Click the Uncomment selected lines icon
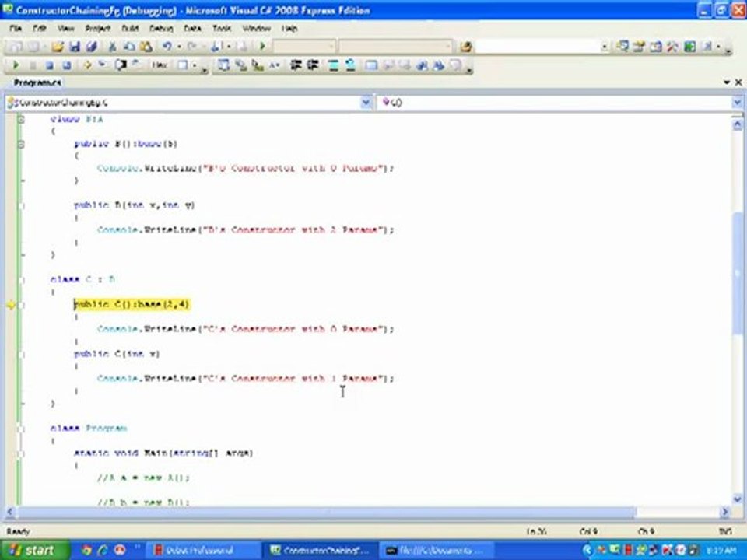The width and height of the screenshot is (747, 560). pos(350,65)
